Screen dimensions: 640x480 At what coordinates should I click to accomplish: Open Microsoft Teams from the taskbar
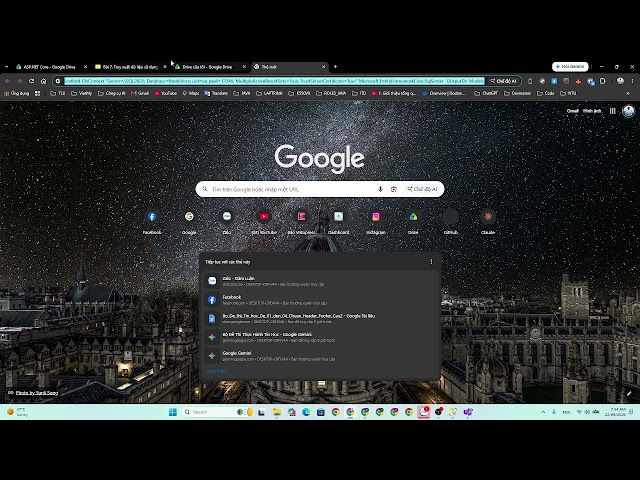pos(468,412)
